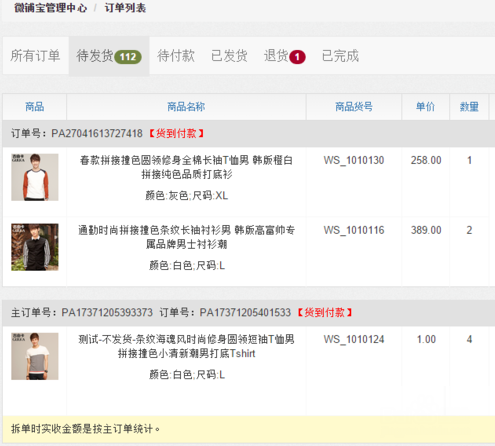
Task: Click 货到付款 tag on order PA27041613727418
Action: tap(176, 133)
